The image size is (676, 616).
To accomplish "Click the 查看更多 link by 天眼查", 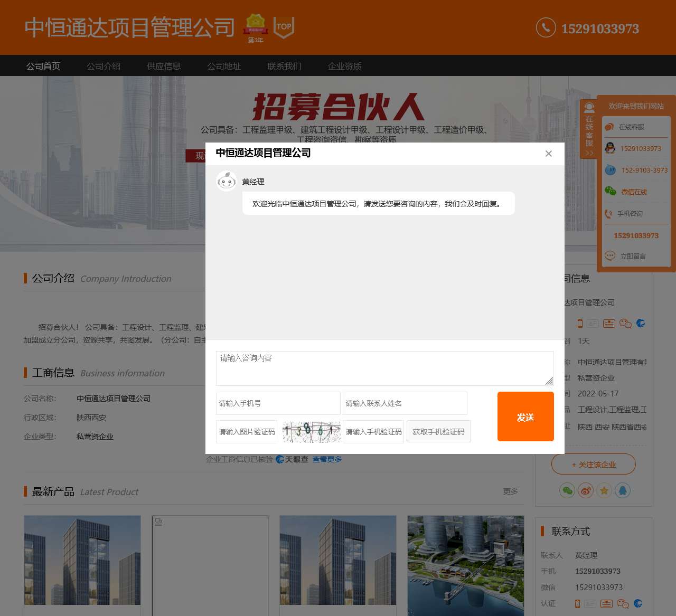I will (327, 459).
